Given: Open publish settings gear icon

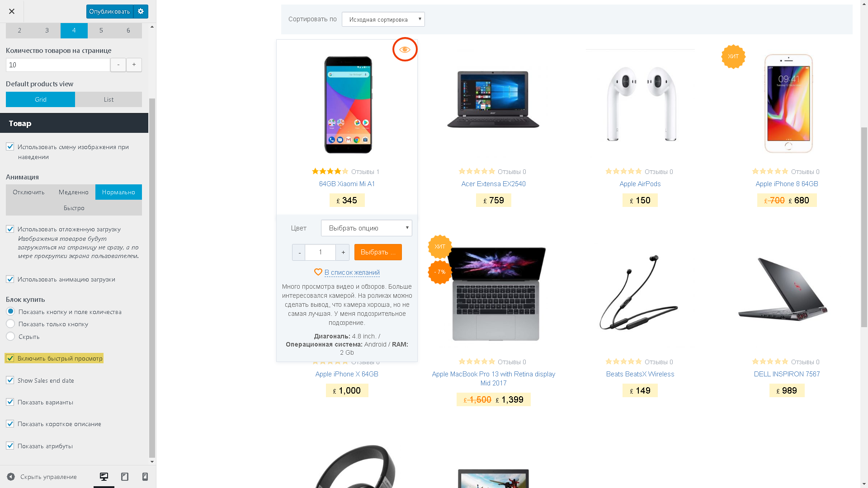Looking at the screenshot, I should coord(141,11).
